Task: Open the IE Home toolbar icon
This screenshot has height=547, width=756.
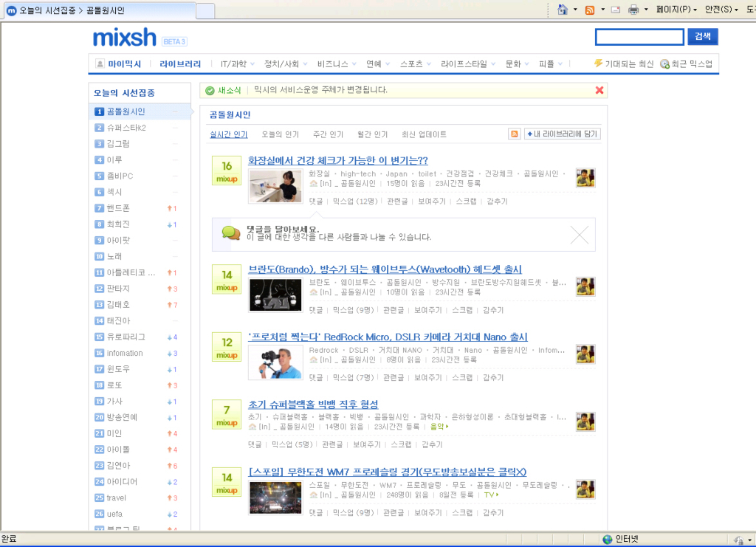Action: pos(562,10)
